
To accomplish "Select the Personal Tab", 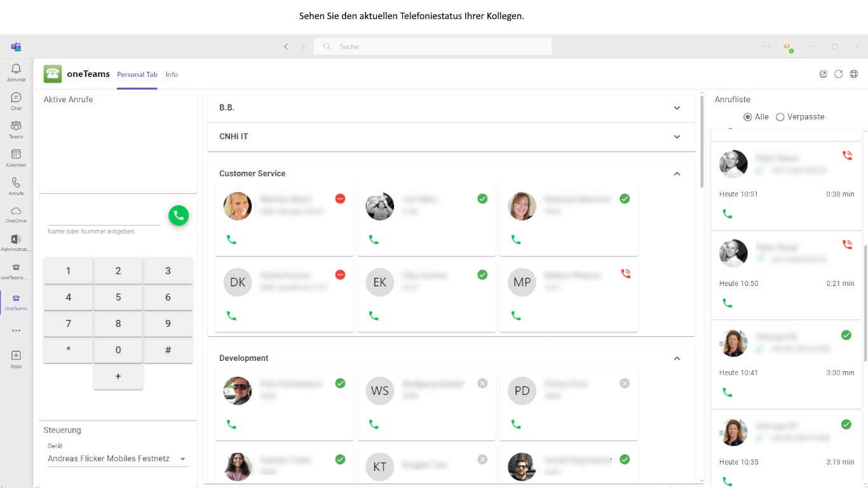I will pyautogui.click(x=137, y=74).
